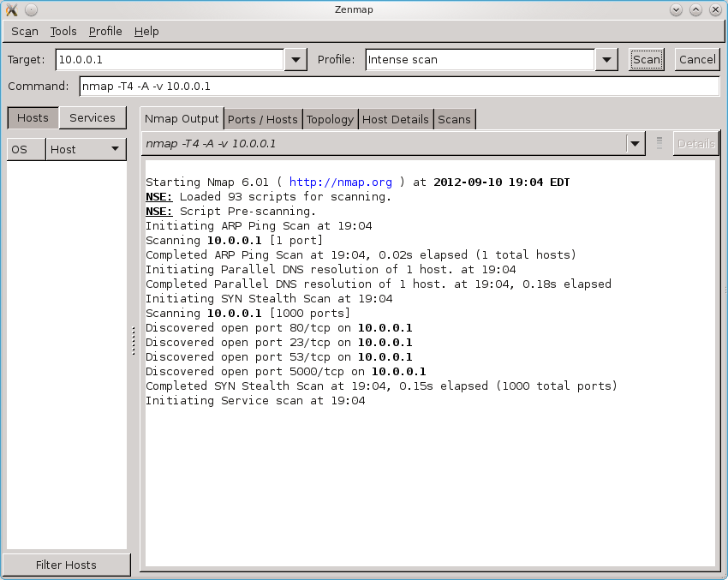The image size is (728, 580).
Task: Click the 'Initiating Service scan at 19:04' line
Action: (x=255, y=401)
